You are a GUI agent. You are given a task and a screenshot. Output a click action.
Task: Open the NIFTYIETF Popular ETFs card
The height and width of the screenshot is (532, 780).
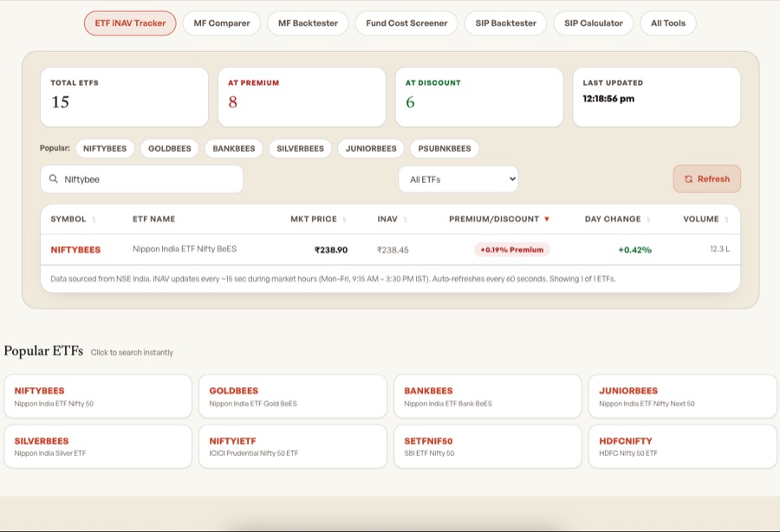pos(293,446)
